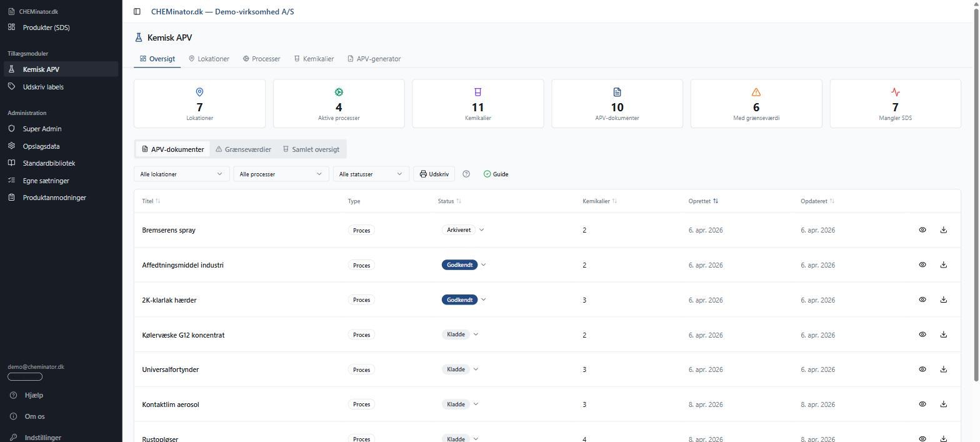View the Kontaktlim aerosol document
The image size is (980, 442).
(922, 404)
